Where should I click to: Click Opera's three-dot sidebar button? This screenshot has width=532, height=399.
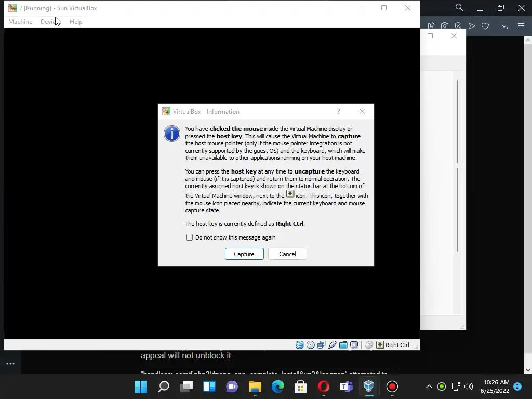coord(10,364)
